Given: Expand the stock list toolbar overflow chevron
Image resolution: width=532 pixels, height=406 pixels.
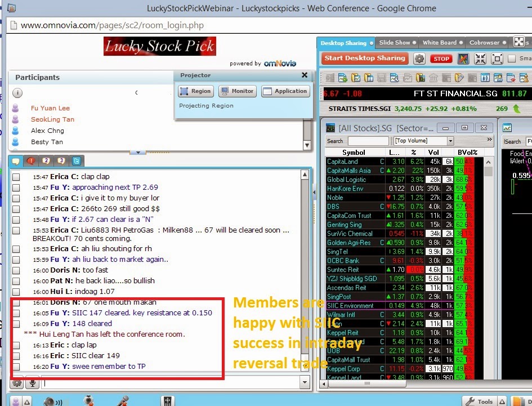Looking at the screenshot, I should pos(489,140).
